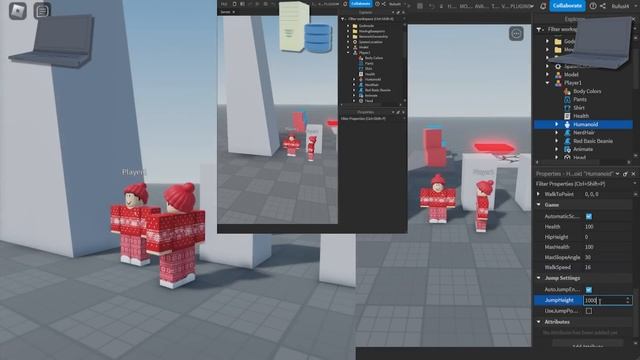Click the Rufus44 username in right window
This screenshot has width=640, height=360.
click(620, 6)
